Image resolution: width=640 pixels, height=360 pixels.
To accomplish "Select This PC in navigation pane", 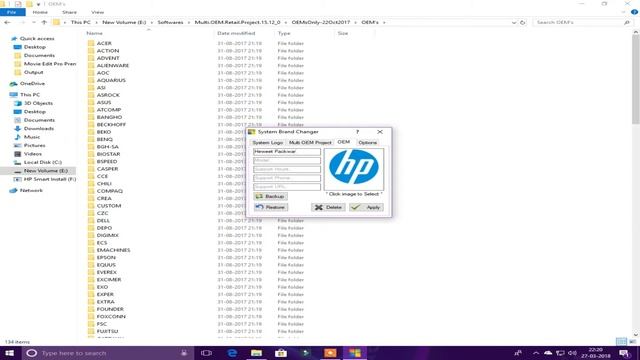I will point(30,95).
